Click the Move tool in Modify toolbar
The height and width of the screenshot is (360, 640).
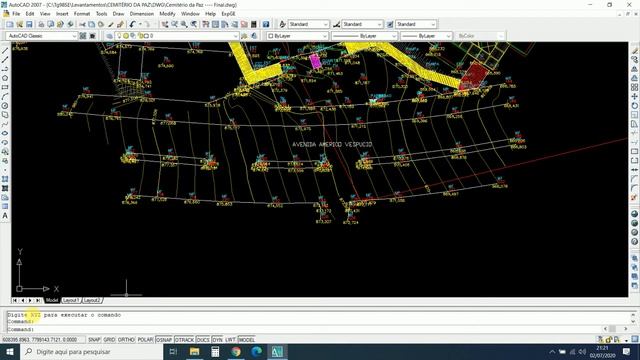tap(634, 97)
